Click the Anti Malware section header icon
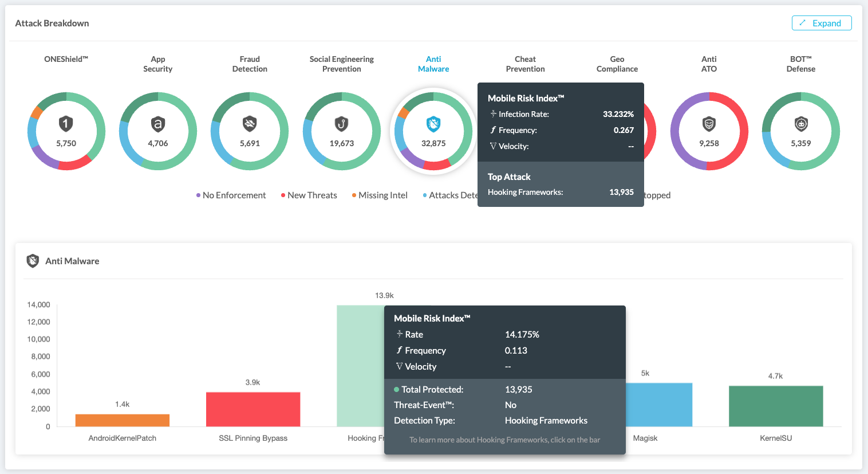 (x=33, y=261)
